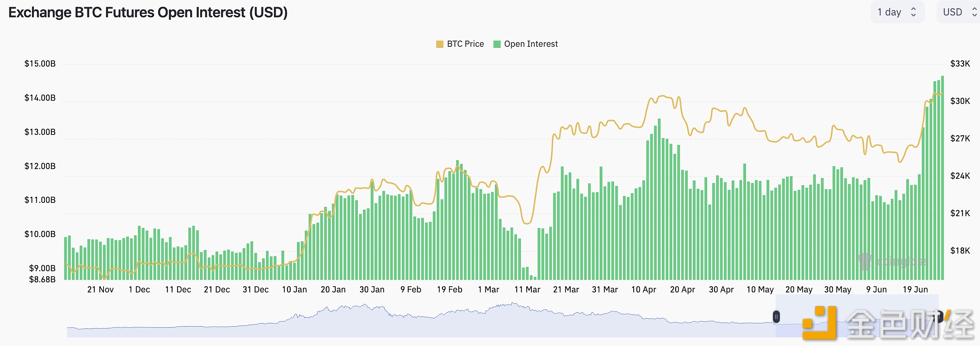
Task: Click the tallest open interest bar at chart end
Action: 942,178
